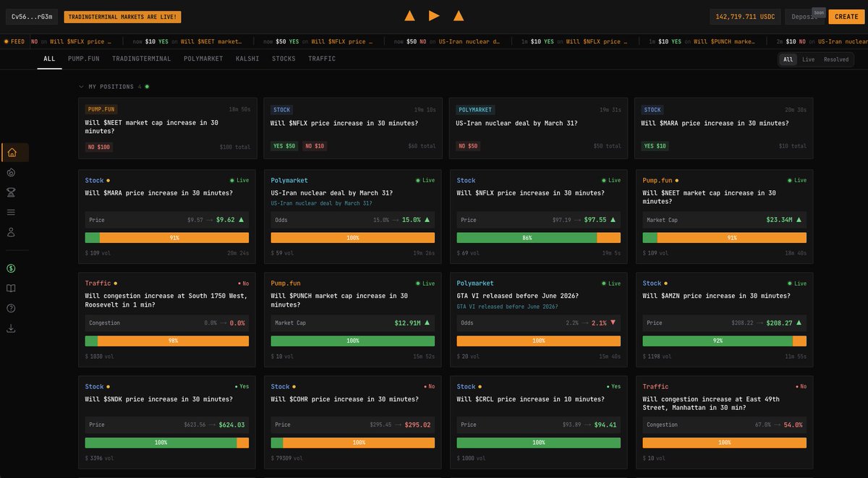
Task: Select the All status filter
Action: coord(788,59)
